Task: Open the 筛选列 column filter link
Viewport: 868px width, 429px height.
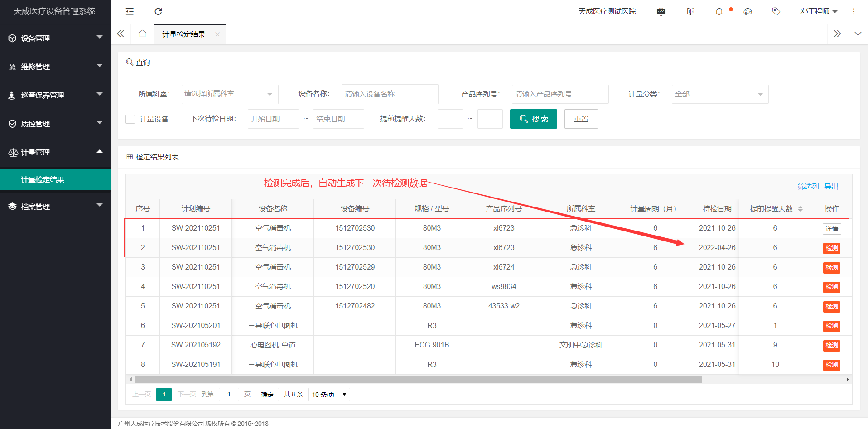Action: point(808,187)
